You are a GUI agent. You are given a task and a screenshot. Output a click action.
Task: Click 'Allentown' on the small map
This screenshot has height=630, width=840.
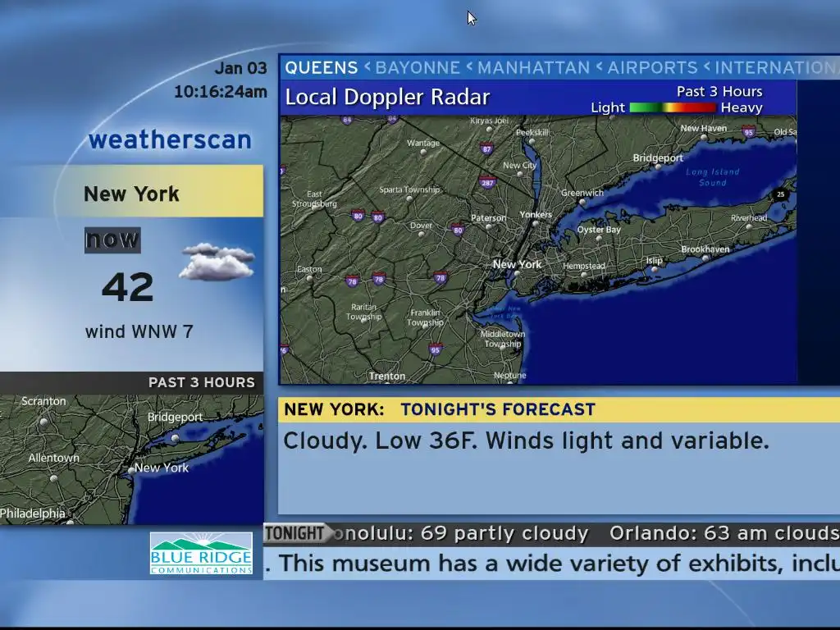click(x=53, y=458)
